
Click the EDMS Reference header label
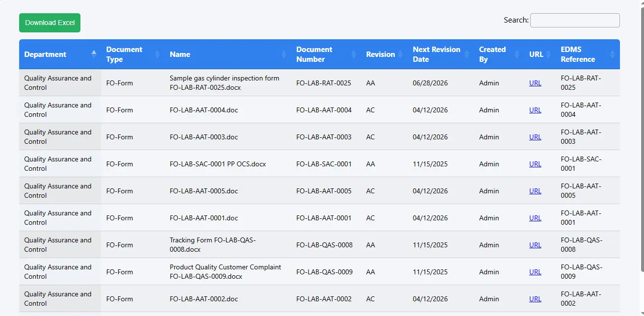[x=578, y=54]
